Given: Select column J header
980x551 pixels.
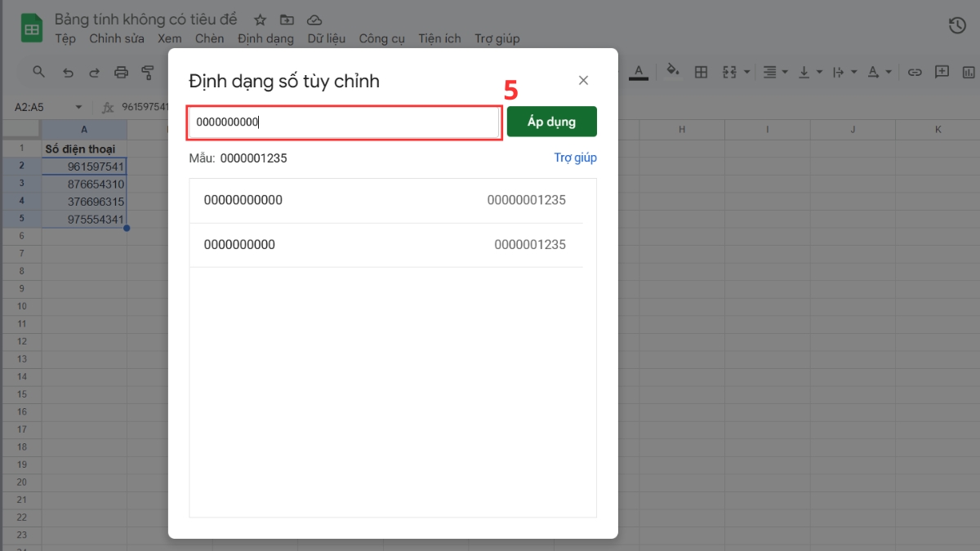Looking at the screenshot, I should pos(853,130).
